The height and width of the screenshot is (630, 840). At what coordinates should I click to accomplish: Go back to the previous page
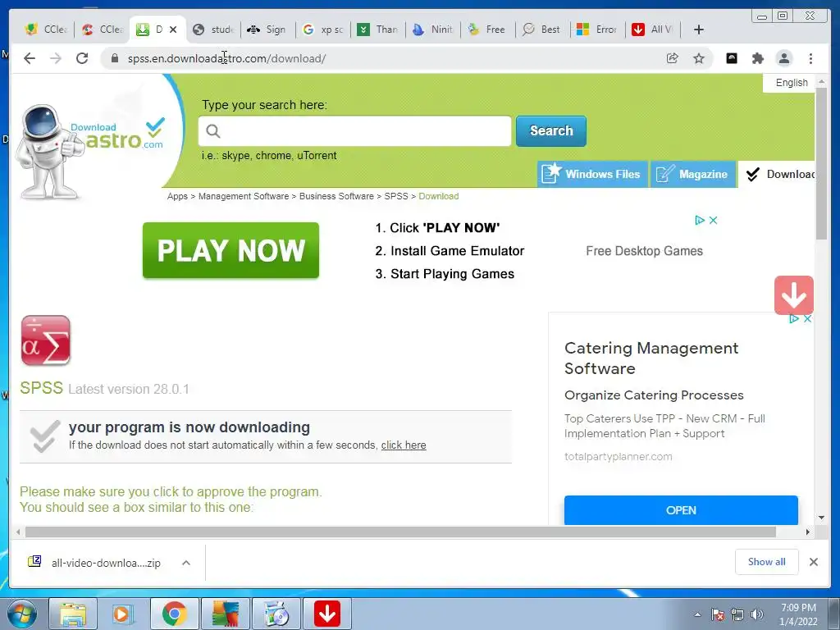point(30,58)
